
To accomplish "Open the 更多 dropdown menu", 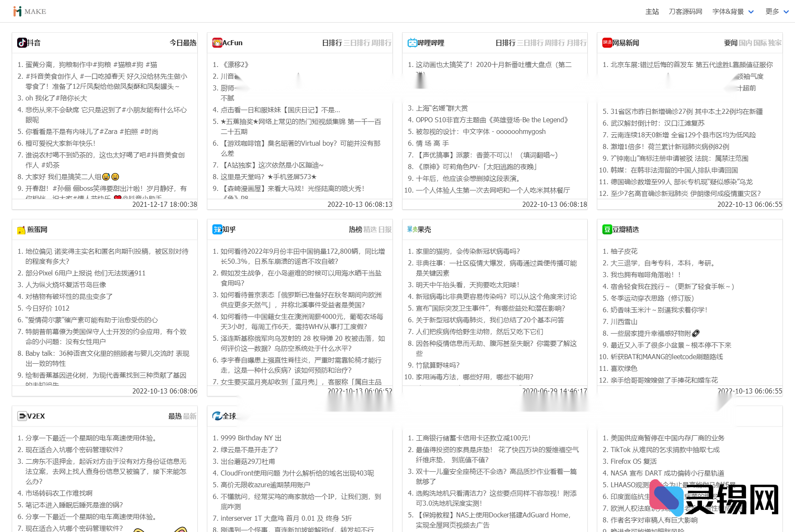I will click(773, 11).
